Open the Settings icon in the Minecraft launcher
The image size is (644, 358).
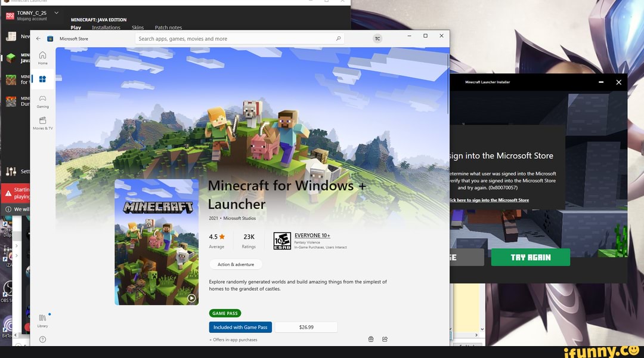click(11, 171)
